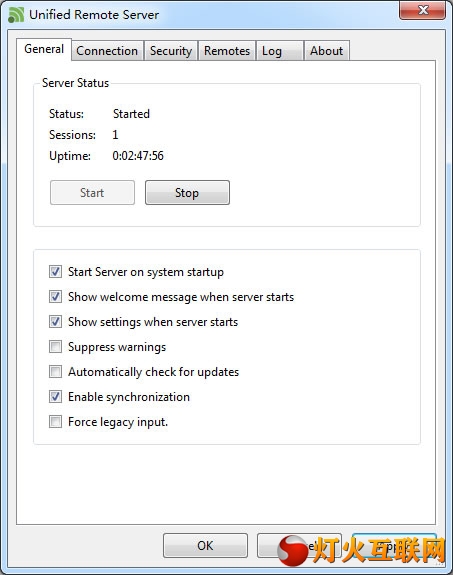
Task: Open the Security tab
Action: click(171, 51)
